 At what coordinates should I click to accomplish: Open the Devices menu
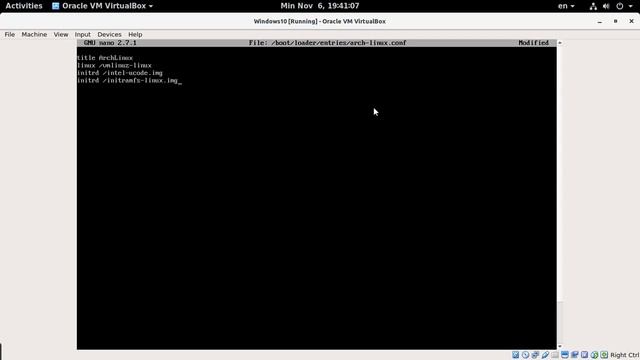109,35
